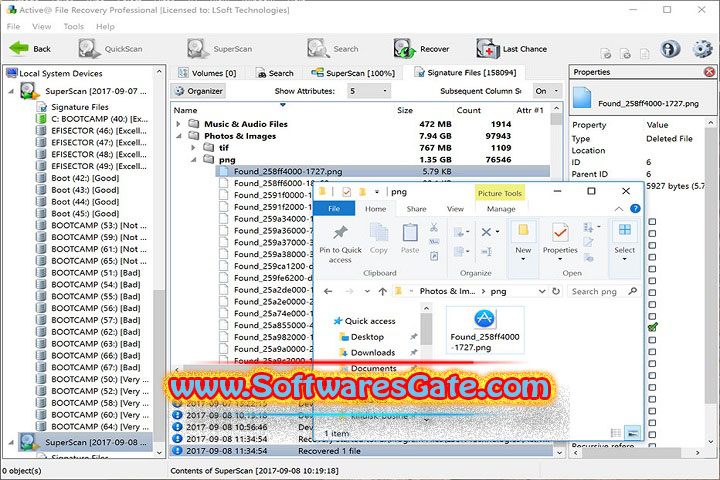Tick the first checkbox in Properties column
720x480 pixels.
[x=652, y=222]
